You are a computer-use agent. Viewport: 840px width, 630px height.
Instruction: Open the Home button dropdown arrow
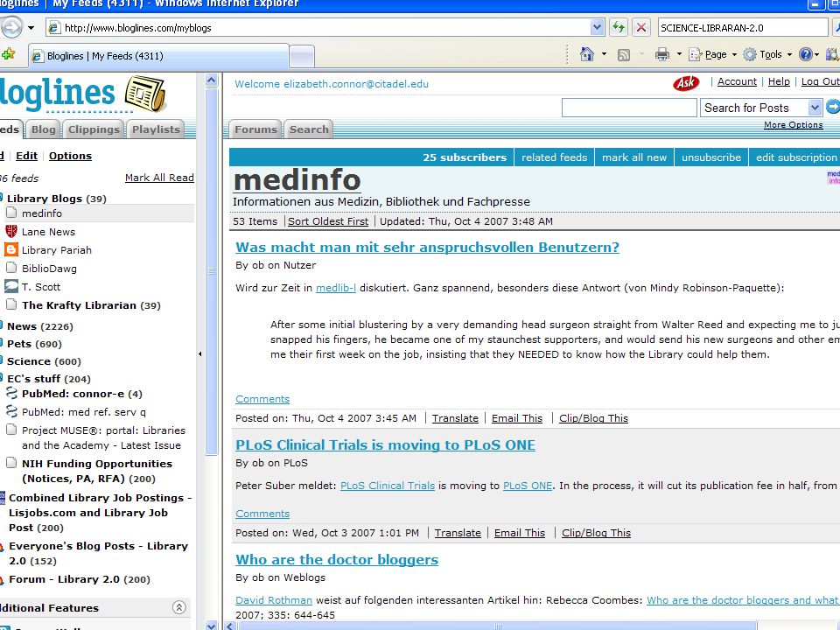(x=604, y=54)
